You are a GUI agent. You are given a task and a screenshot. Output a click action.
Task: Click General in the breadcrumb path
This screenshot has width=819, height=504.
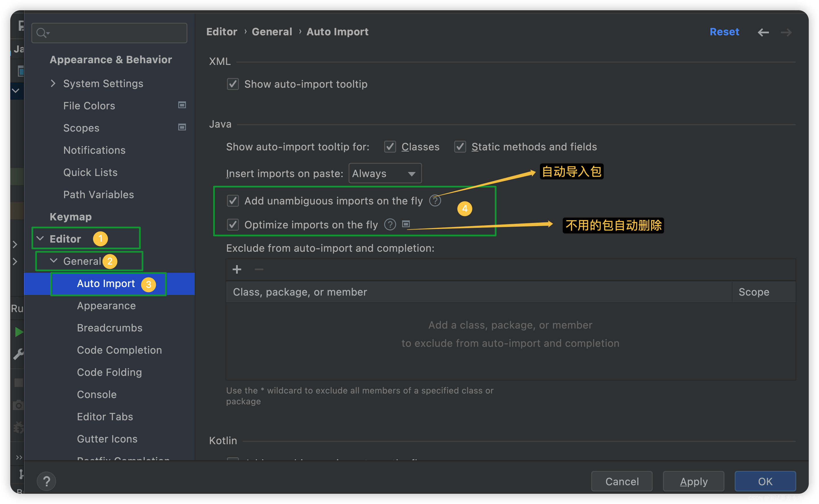pyautogui.click(x=272, y=32)
